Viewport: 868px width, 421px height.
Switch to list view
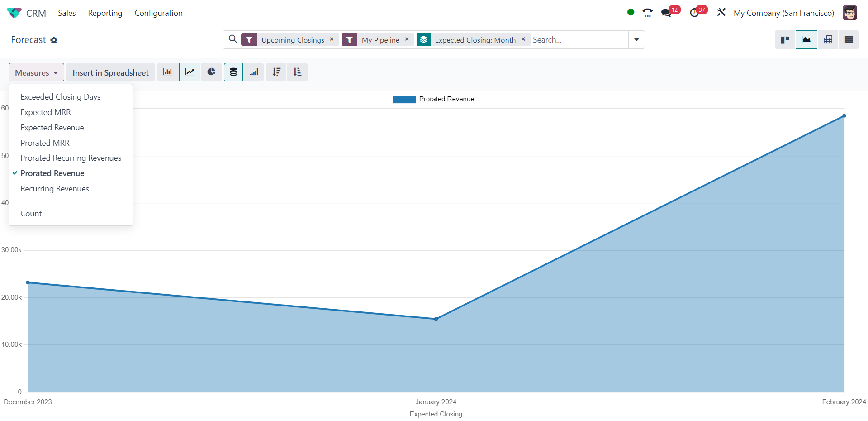(x=849, y=40)
